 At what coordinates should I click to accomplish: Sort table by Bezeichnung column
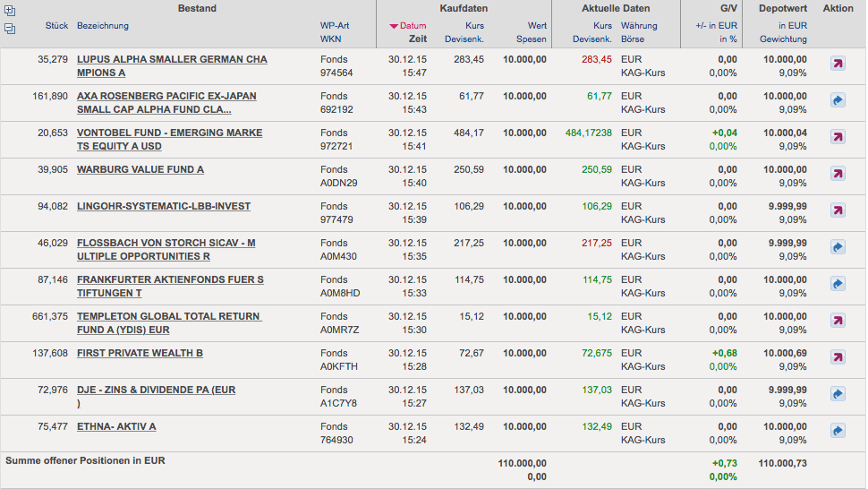coord(103,26)
